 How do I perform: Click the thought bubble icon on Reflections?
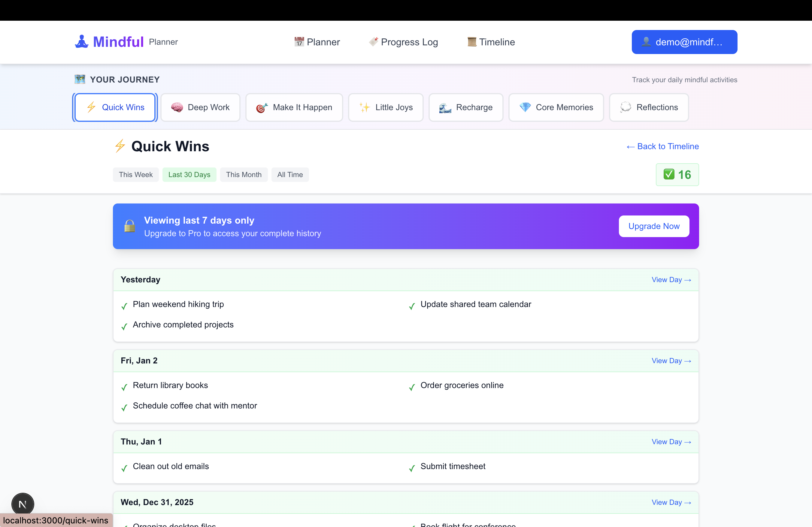(x=626, y=107)
